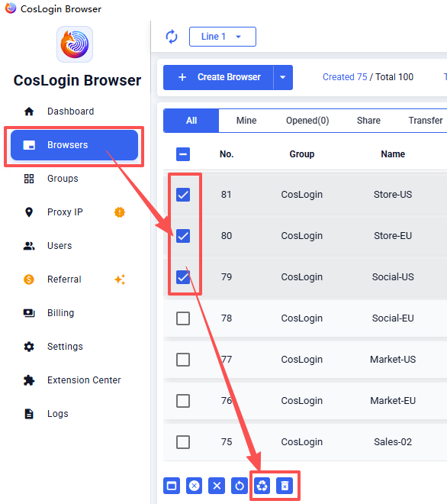Click the recycle icon in bottom toolbar

262,486
